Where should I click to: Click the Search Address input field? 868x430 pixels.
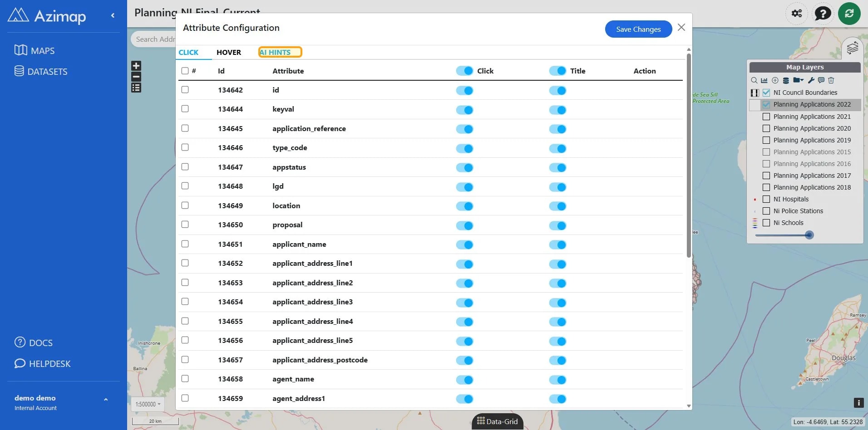pyautogui.click(x=154, y=39)
